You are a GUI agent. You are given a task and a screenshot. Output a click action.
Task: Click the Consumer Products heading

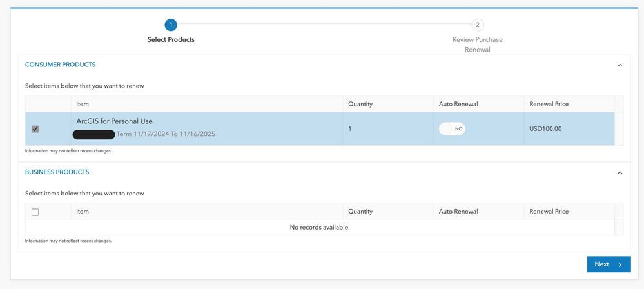(60, 65)
